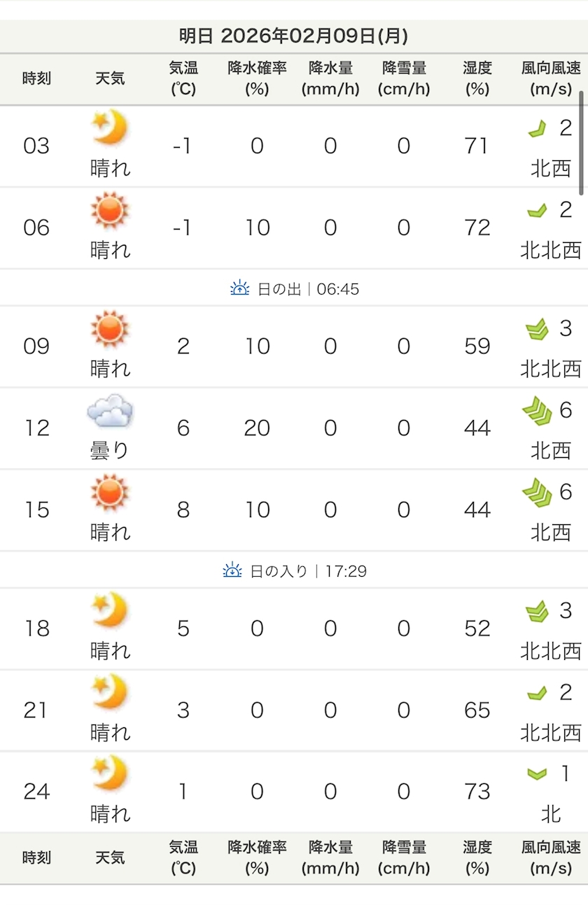Click the moon icon in the 03 o'clock row
588x905 pixels.
point(110,128)
